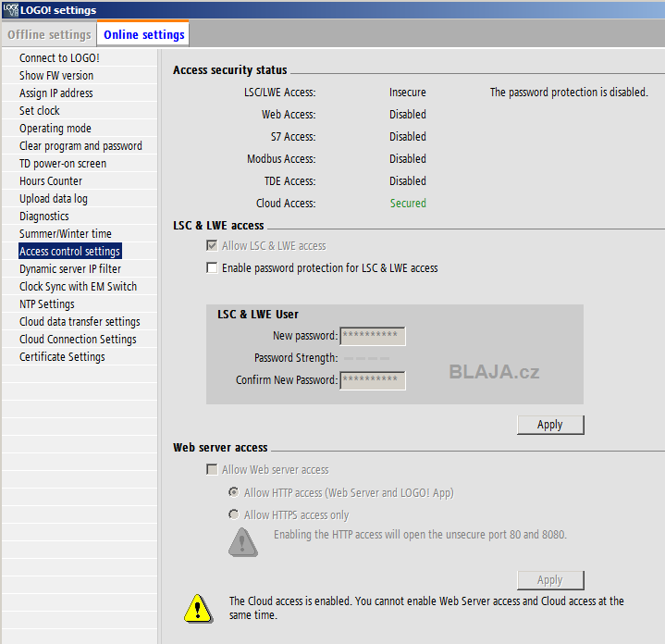Click the Password Strength indicator bar
Screen dimensions: 665x644
[366, 358]
